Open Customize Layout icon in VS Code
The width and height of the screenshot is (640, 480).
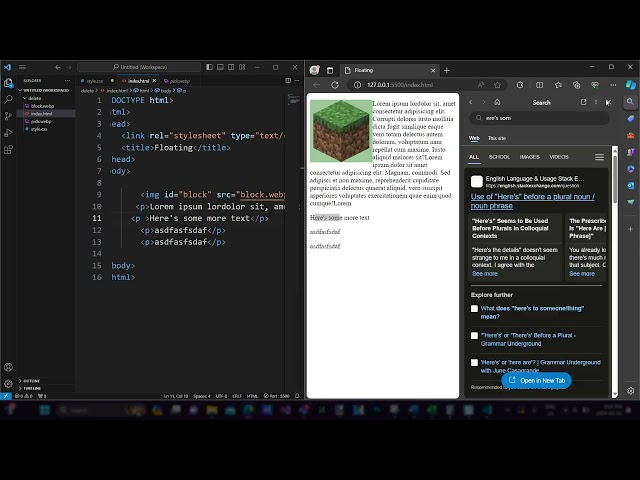[x=242, y=67]
